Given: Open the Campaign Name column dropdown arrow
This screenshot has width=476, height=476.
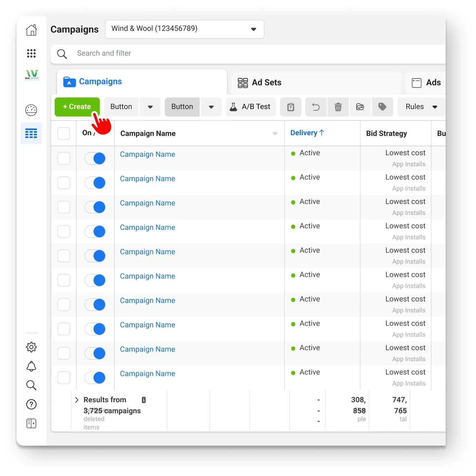Looking at the screenshot, I should point(275,134).
